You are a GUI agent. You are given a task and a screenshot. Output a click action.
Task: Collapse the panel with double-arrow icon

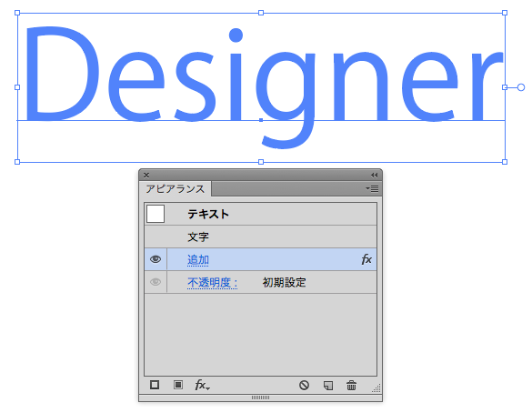pyautogui.click(x=374, y=175)
